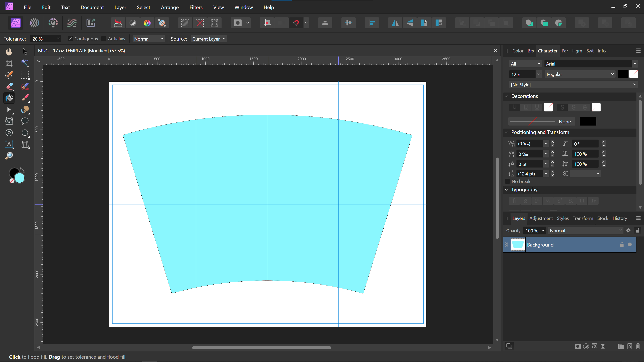Switch to the History tab
This screenshot has width=644, height=362.
pos(620,218)
